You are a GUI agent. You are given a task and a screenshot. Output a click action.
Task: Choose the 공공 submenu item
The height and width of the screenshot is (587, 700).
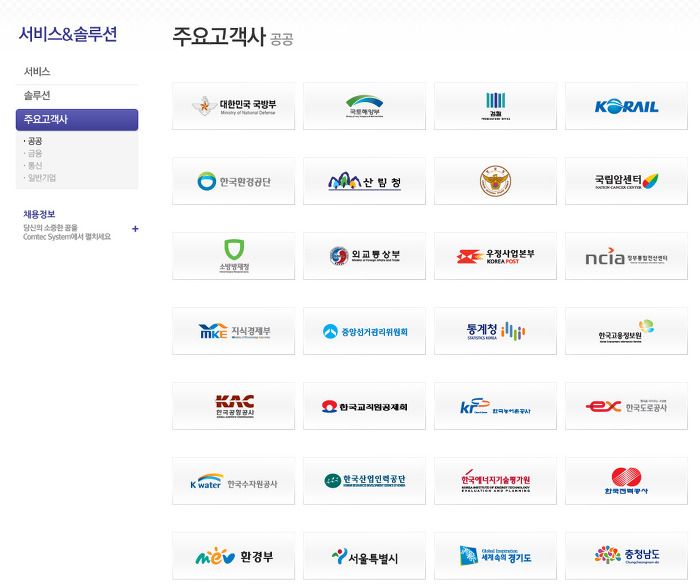pos(34,141)
